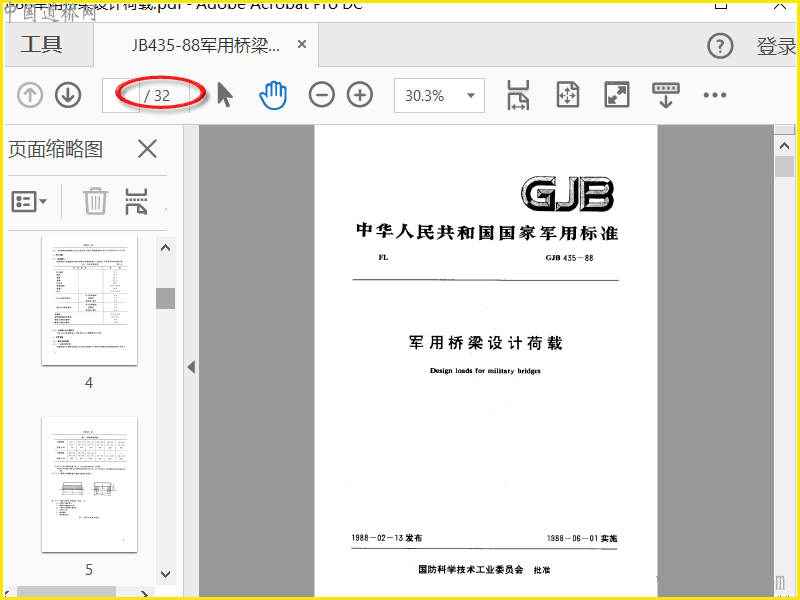Open the read mode download toolbar icon
This screenshot has height=600, width=800.
666,95
